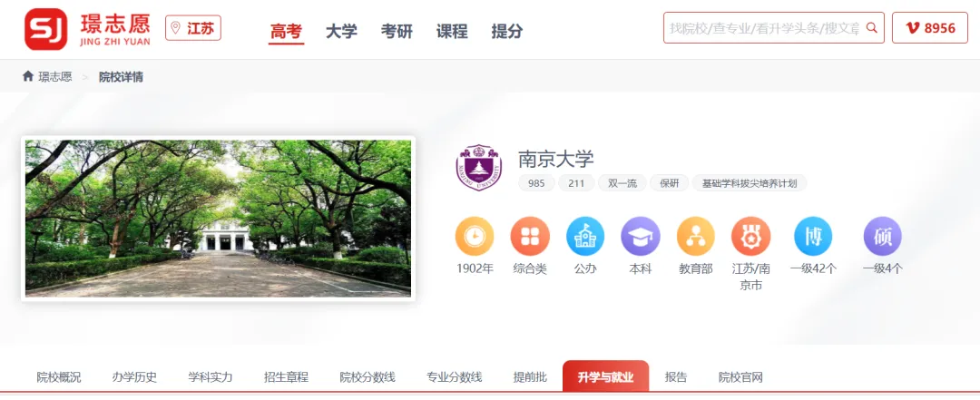Open the 考研 navigation menu
The height and width of the screenshot is (400, 980).
tap(397, 31)
